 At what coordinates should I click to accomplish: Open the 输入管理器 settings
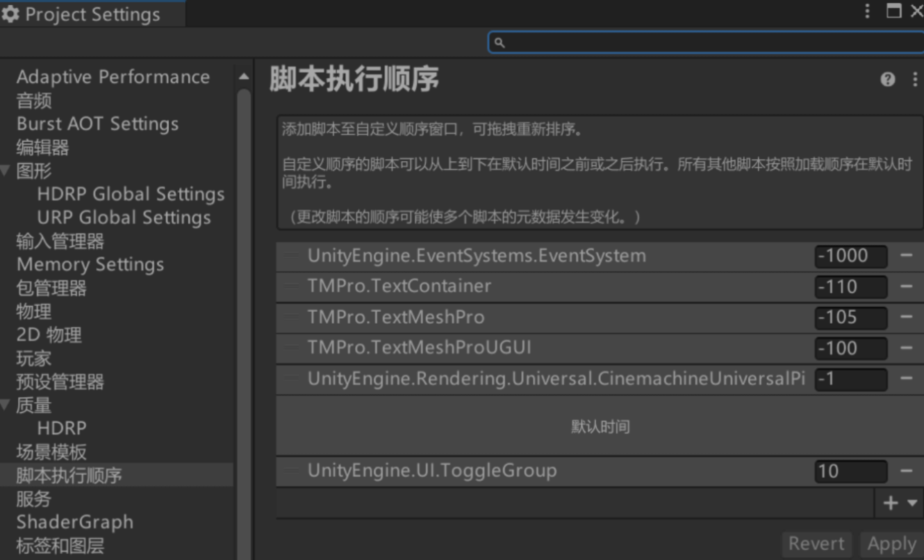click(60, 241)
